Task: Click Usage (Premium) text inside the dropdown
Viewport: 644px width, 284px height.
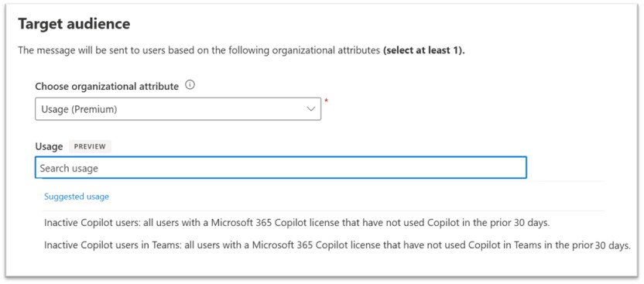Action: (x=79, y=109)
